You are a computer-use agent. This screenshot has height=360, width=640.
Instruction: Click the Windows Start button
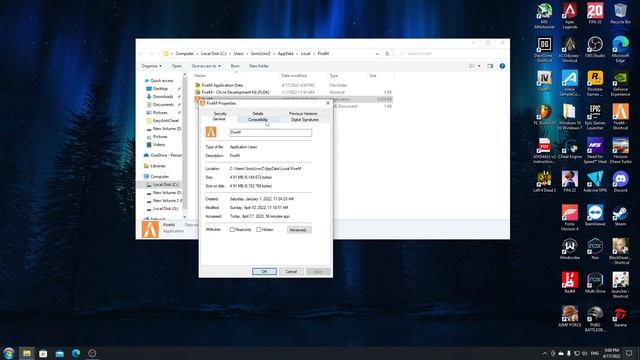(9, 353)
